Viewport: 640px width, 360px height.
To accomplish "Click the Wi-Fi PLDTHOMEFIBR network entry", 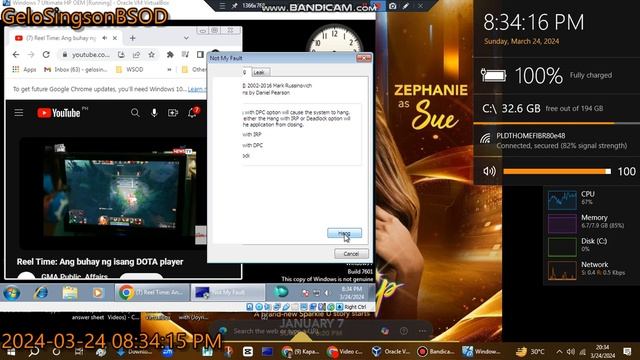I will 557,140.
